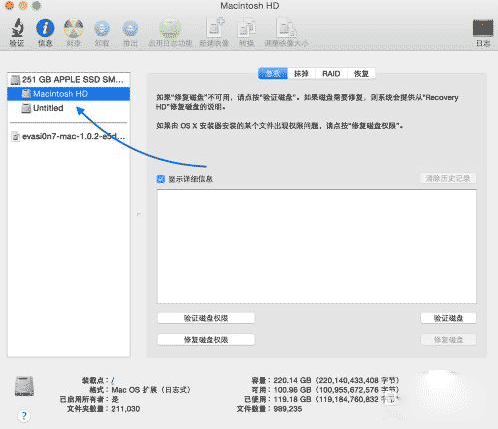498x429 pixels.
Task: Click the hard disk icon beside mount point info
Action: point(24,386)
